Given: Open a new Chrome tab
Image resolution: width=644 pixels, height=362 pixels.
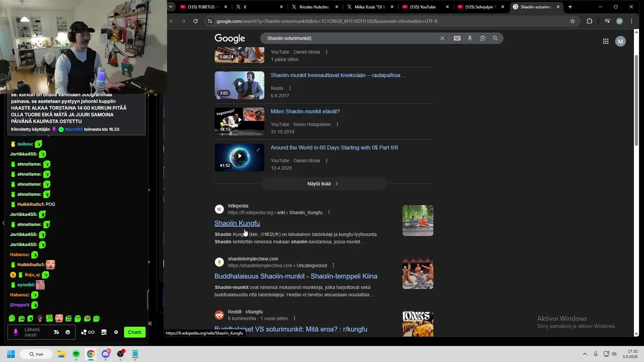Looking at the screenshot, I should click(570, 7).
